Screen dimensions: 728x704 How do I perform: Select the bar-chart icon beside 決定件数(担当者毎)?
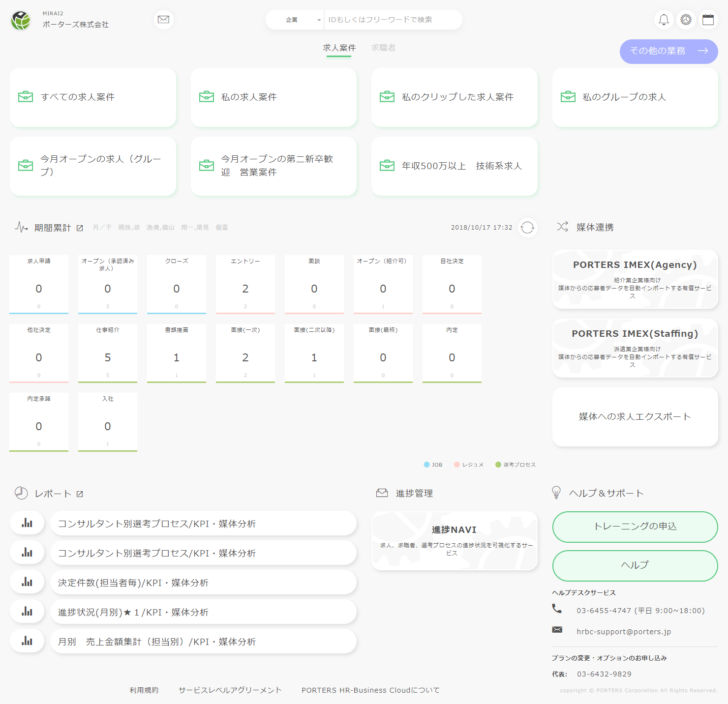pyautogui.click(x=27, y=582)
